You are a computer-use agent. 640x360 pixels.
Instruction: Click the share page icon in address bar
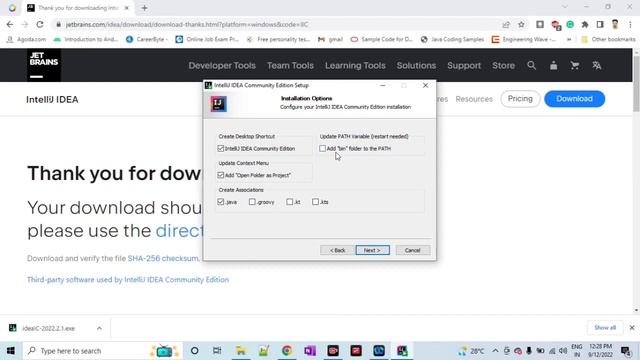pos(506,24)
